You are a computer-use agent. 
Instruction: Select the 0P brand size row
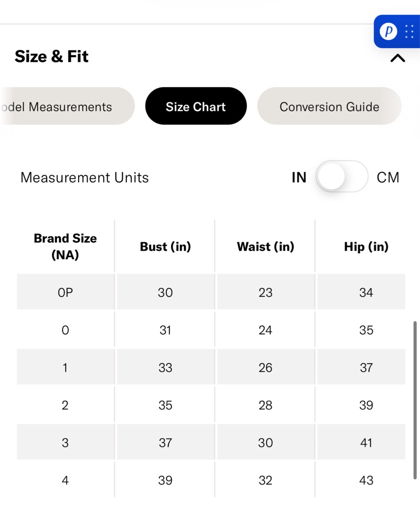[x=211, y=292]
